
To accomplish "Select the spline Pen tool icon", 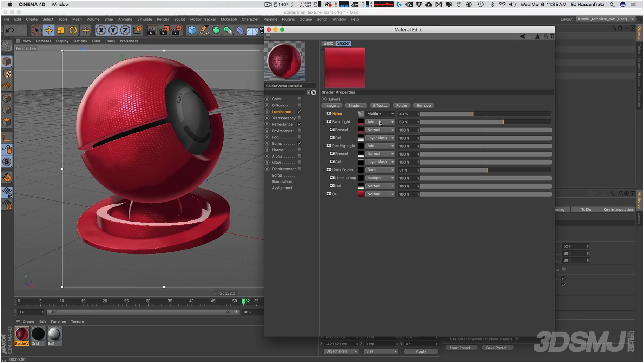I will (204, 30).
